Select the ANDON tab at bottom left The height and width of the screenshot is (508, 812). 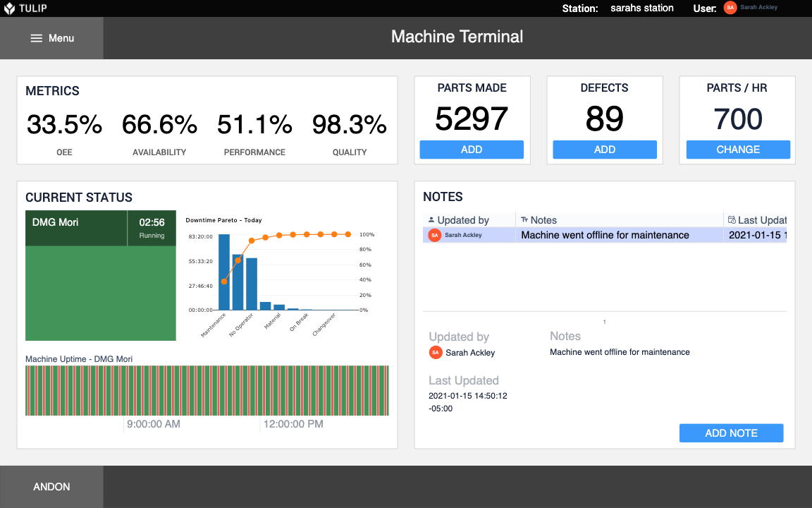pos(51,486)
